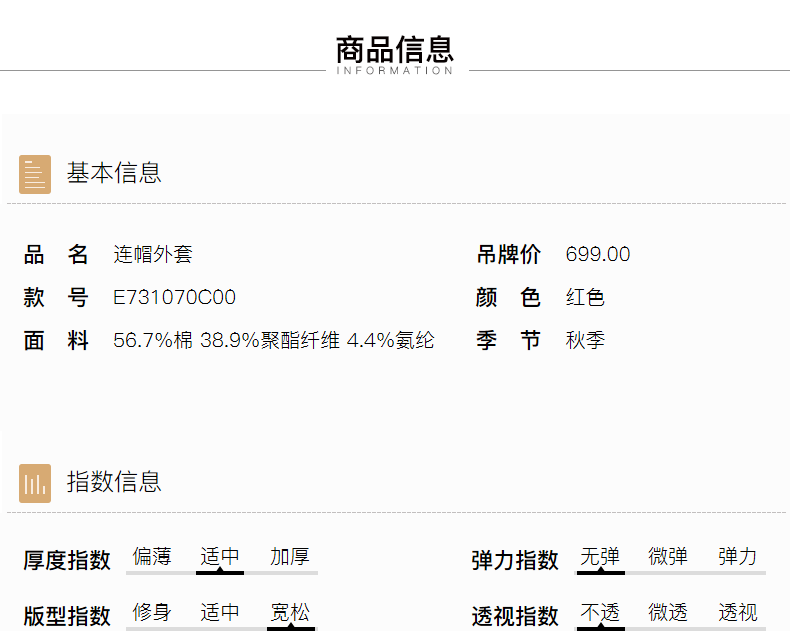Select style number E731070C00

(174, 297)
